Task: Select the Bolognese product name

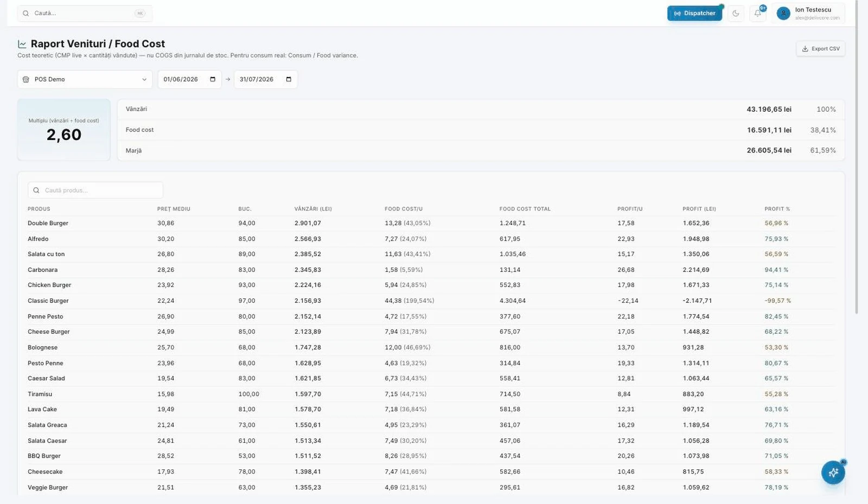Action: tap(42, 347)
